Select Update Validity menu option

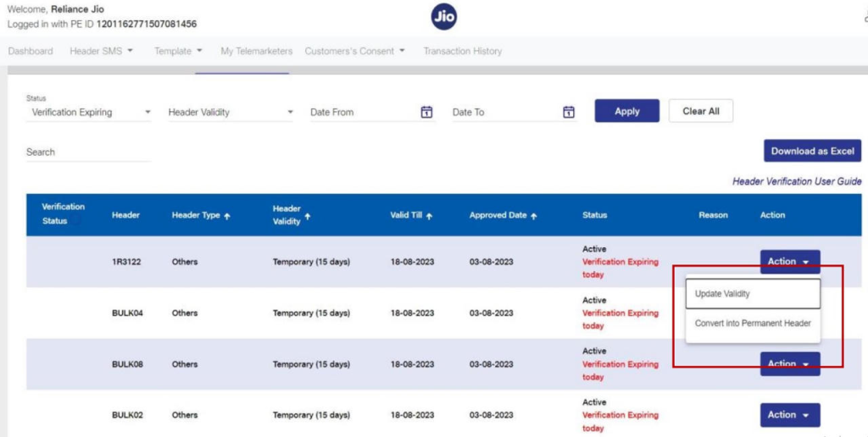pos(753,294)
